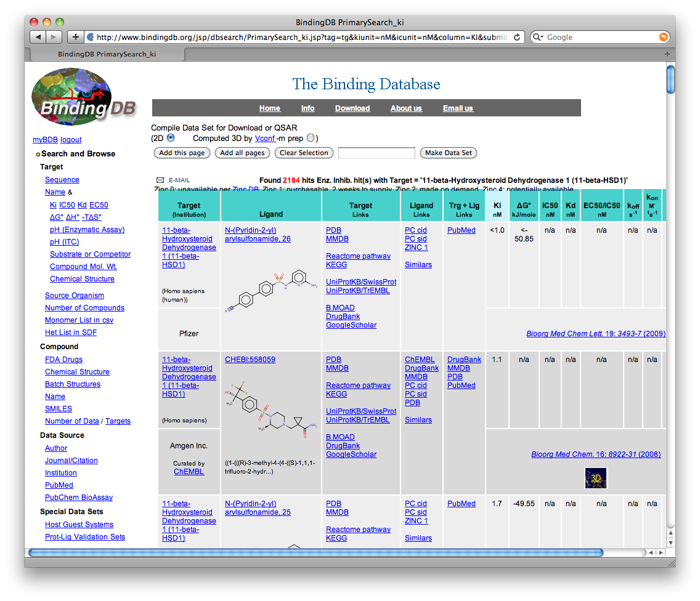Open the Download menu item
This screenshot has width=700, height=601.
tap(352, 108)
